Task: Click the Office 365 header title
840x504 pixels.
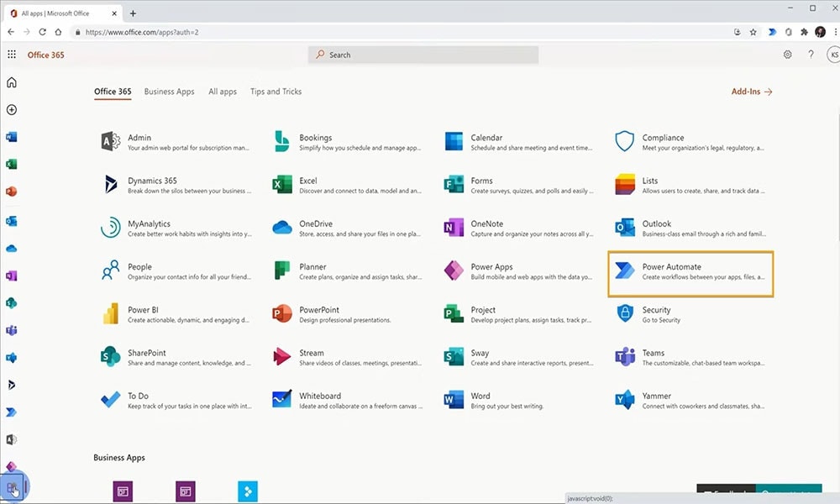Action: [46, 55]
